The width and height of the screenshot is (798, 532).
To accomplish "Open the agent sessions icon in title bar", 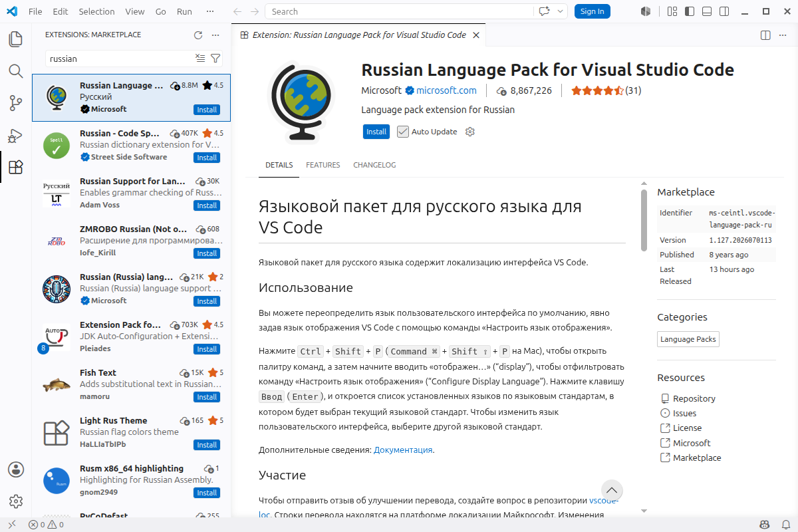I will pyautogui.click(x=645, y=11).
